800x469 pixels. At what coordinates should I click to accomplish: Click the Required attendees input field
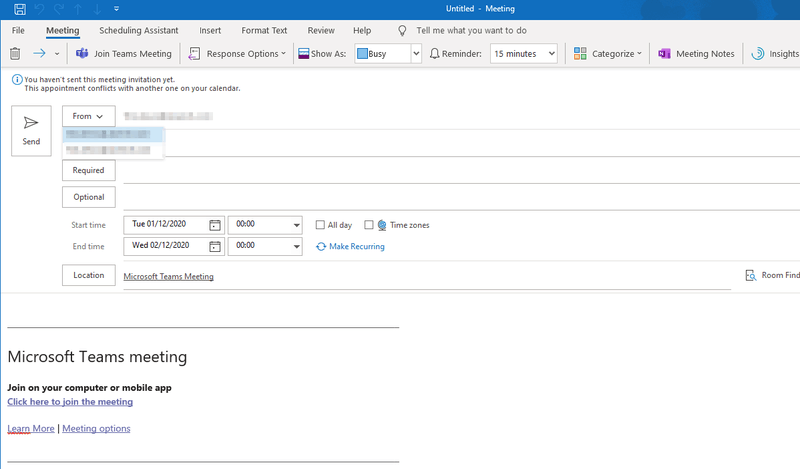(x=461, y=170)
